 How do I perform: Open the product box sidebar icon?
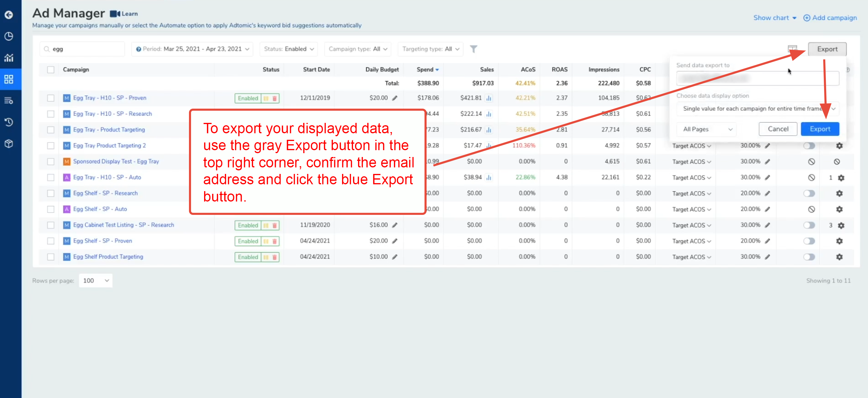point(9,144)
